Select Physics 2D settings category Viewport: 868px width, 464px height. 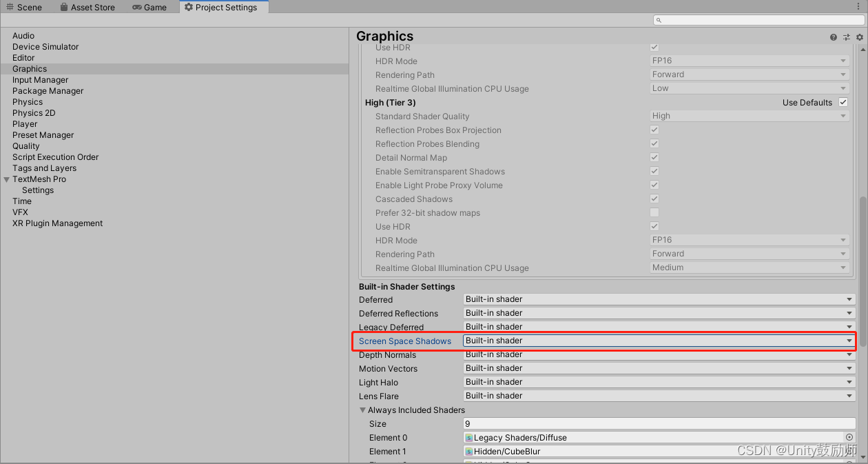[34, 113]
